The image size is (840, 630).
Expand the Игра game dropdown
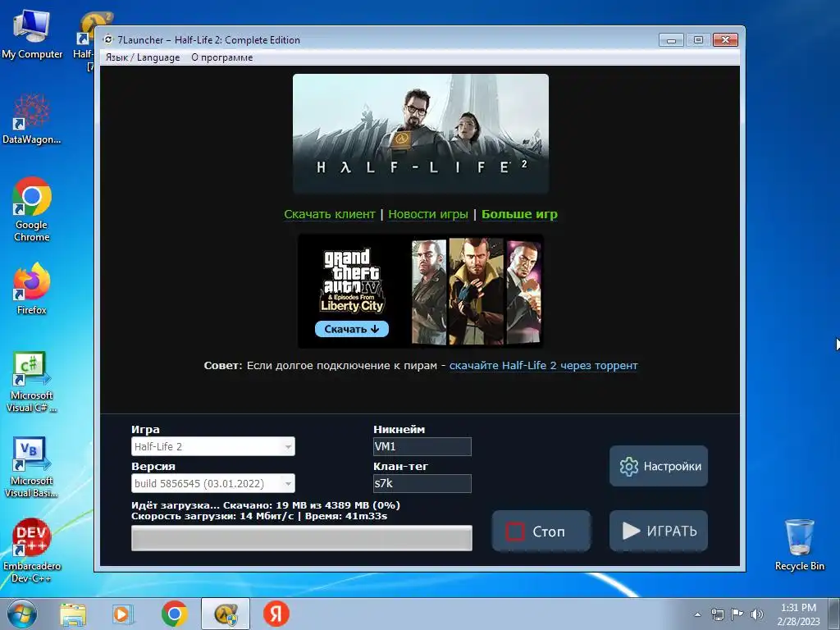pyautogui.click(x=213, y=446)
